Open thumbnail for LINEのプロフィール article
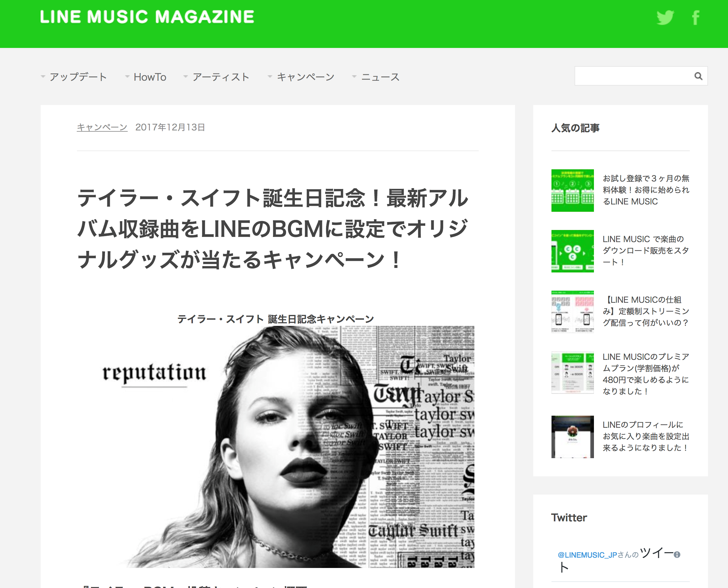The image size is (728, 588). coord(572,437)
